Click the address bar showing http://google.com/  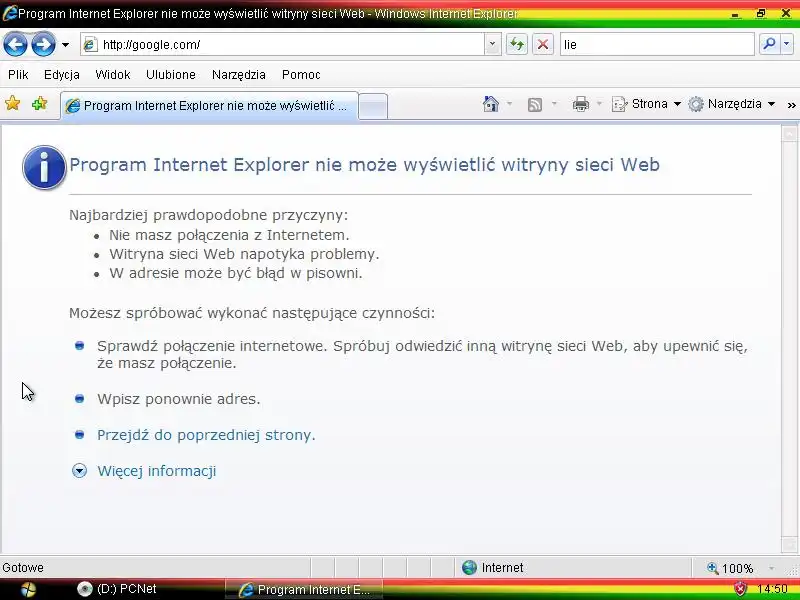[282, 45]
